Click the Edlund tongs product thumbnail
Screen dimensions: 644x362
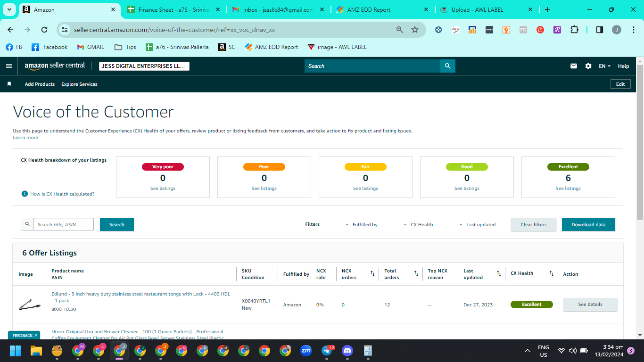29,305
